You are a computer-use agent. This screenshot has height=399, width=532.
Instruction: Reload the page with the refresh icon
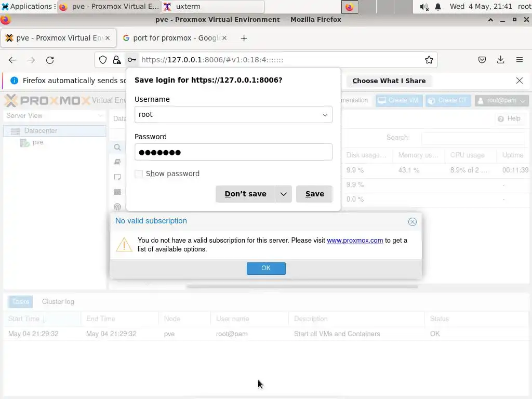coord(50,60)
